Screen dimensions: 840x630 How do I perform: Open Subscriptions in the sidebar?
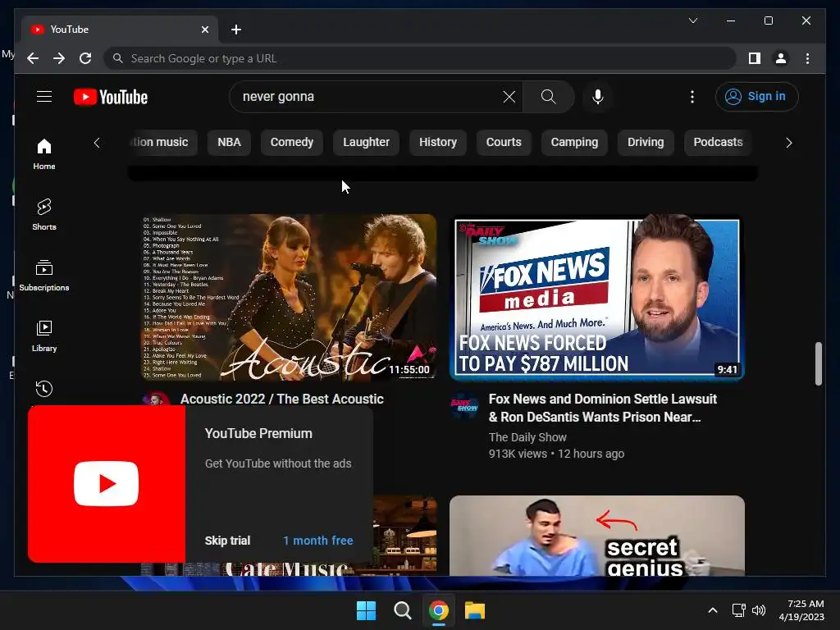click(x=44, y=276)
